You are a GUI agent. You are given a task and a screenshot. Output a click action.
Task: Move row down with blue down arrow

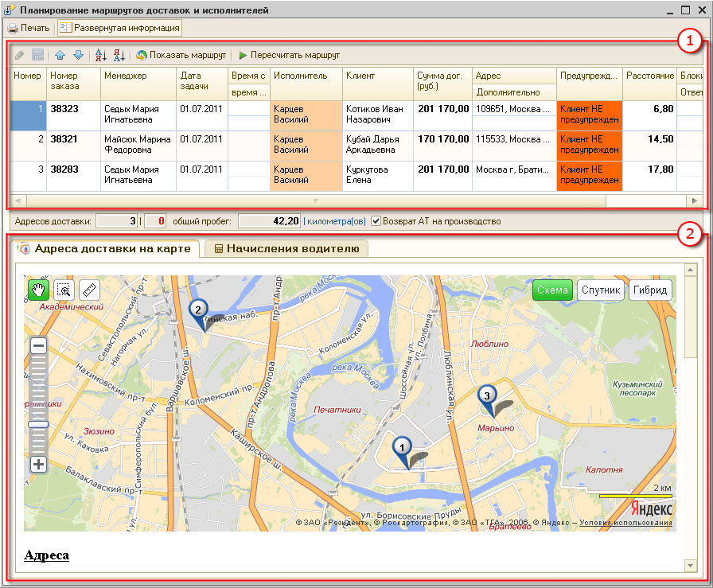coord(78,55)
